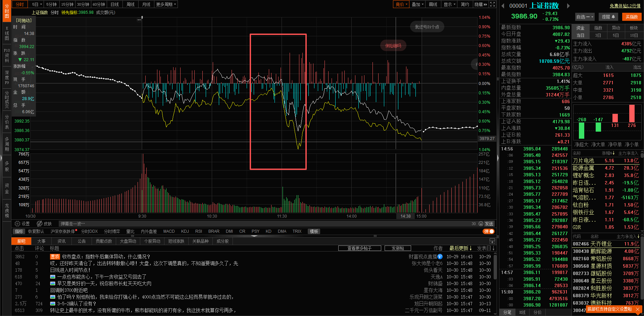Click the reminder bell button
The height and width of the screenshot is (316, 644).
click(608, 17)
